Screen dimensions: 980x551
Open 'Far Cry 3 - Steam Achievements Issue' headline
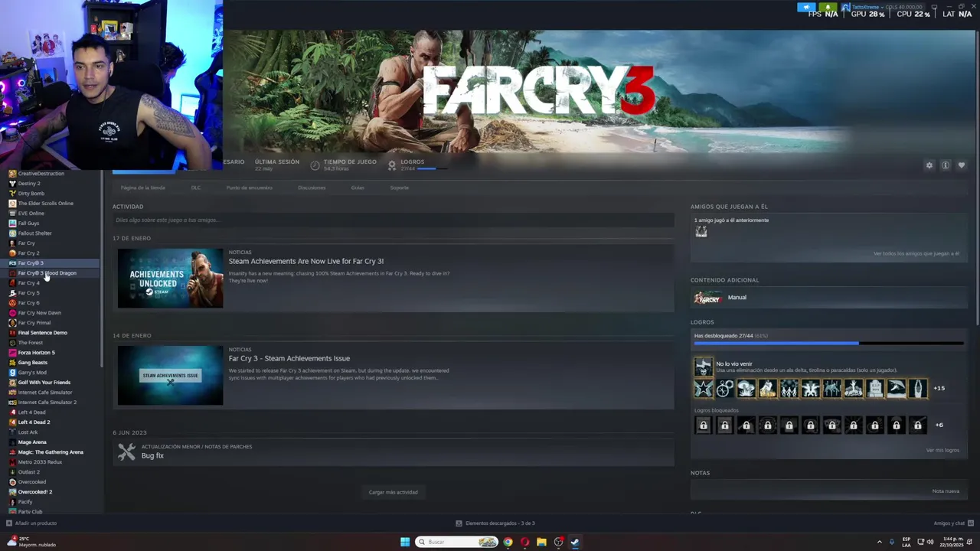[x=289, y=359]
